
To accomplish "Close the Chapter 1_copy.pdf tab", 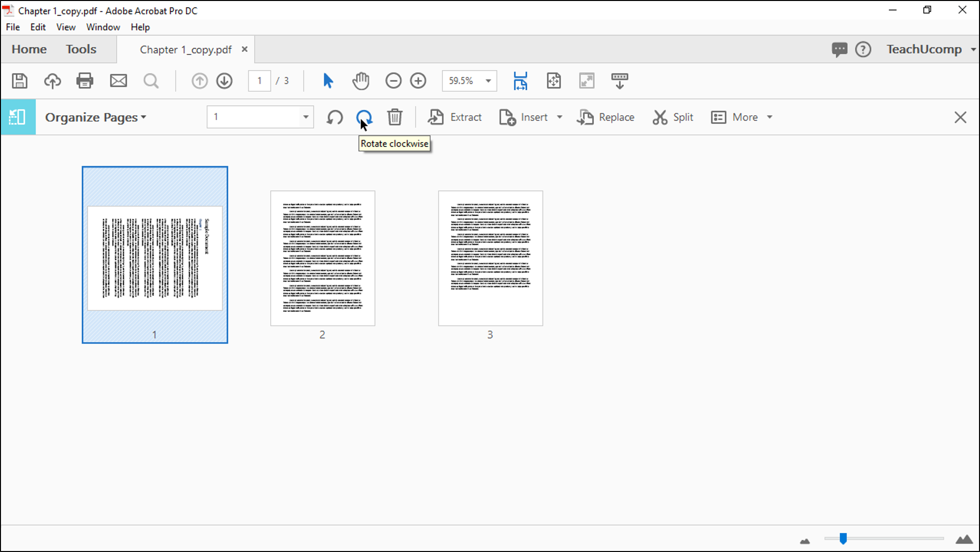I will coord(244,49).
